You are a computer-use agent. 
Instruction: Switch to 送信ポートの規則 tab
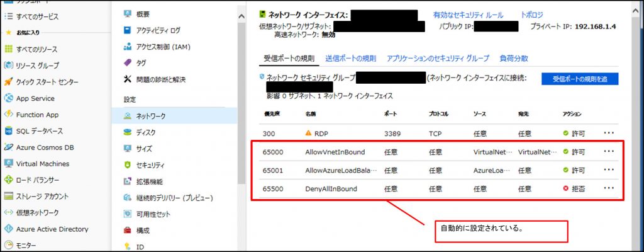point(350,59)
